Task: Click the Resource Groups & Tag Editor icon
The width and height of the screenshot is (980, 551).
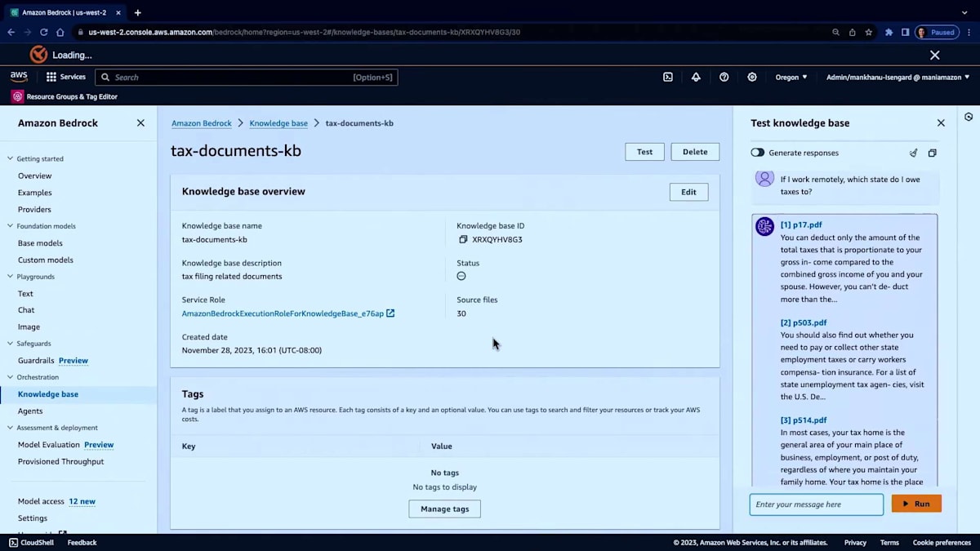Action: tap(17, 96)
